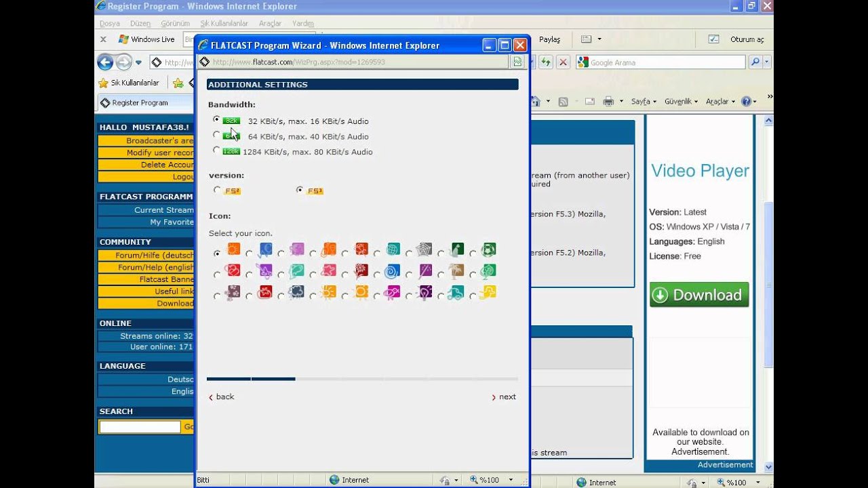Choose the dark green cat icon

click(457, 249)
